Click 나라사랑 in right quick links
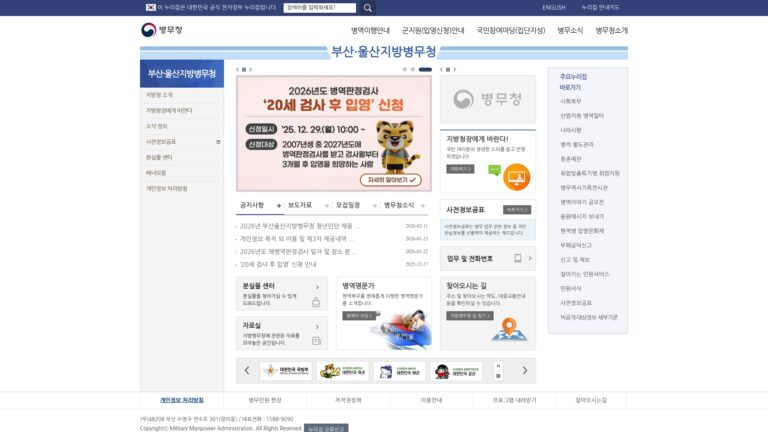Viewport: 768px width, 432px height. (x=571, y=130)
